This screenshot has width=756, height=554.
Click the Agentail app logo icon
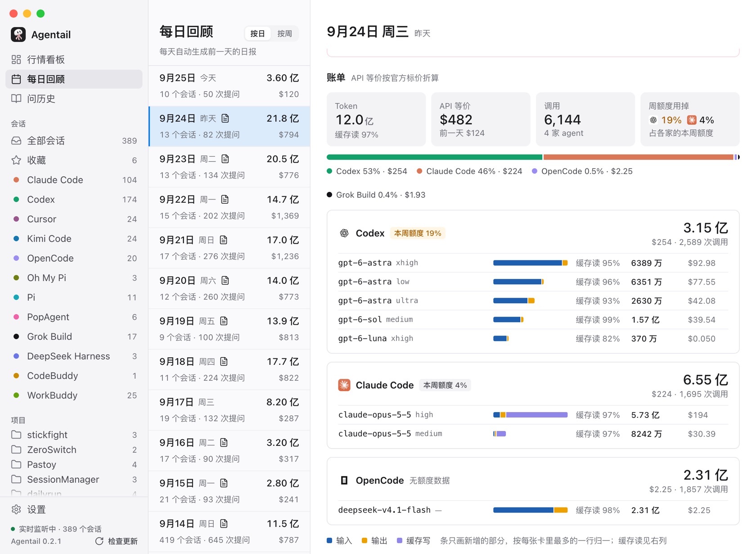click(x=18, y=35)
